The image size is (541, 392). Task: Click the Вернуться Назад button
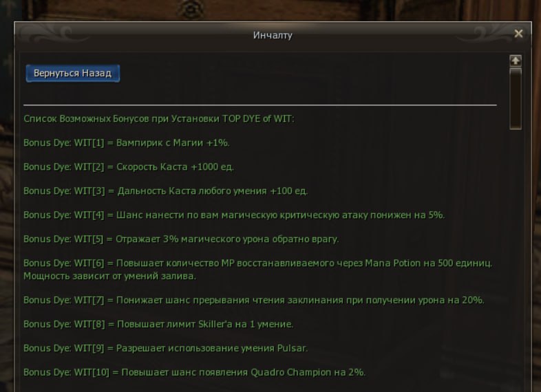[x=73, y=73]
